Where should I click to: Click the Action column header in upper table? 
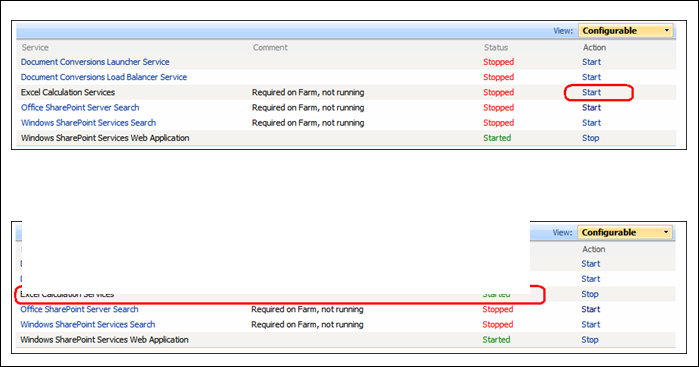(594, 47)
